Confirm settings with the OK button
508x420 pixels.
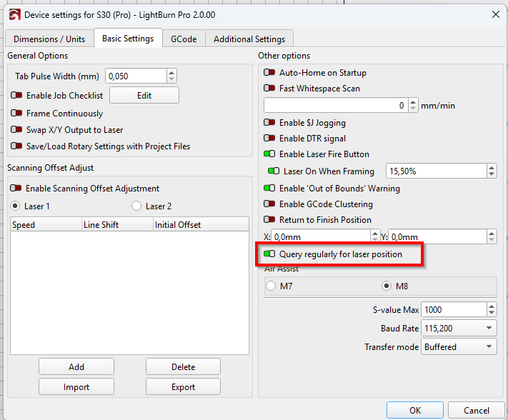point(414,410)
